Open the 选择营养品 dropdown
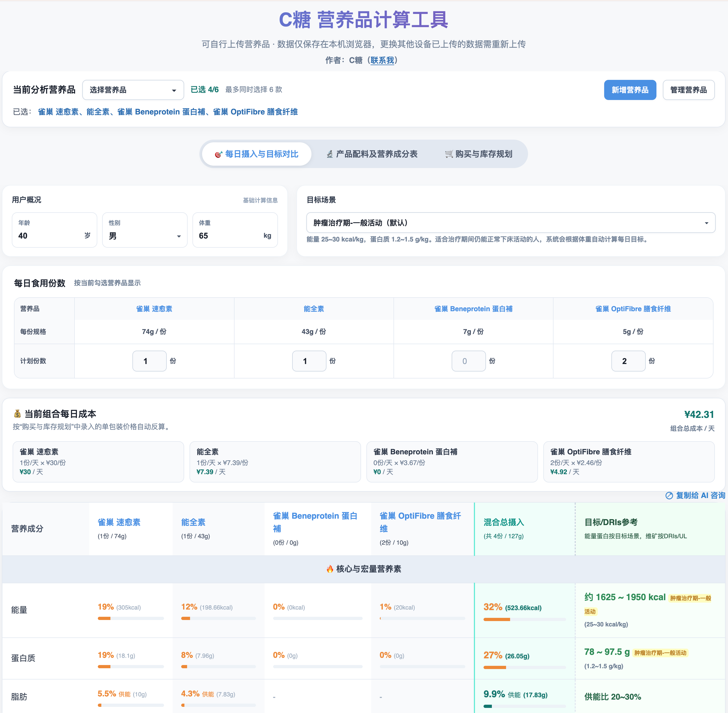Image resolution: width=728 pixels, height=713 pixels. point(133,90)
